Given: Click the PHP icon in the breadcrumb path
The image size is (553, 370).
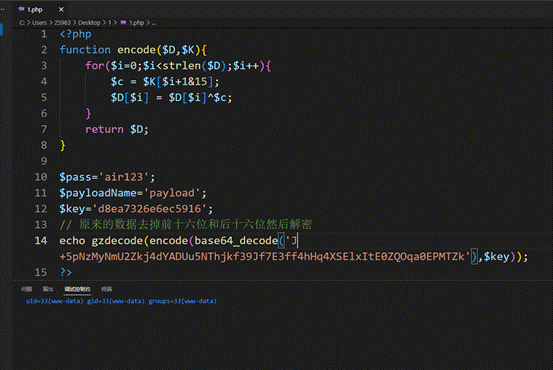Looking at the screenshot, I should (x=123, y=23).
